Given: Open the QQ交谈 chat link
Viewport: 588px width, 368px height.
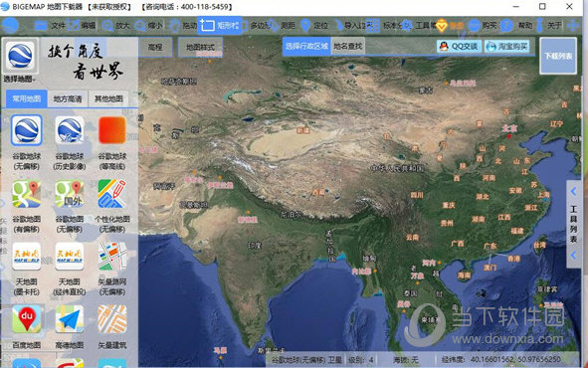Looking at the screenshot, I should [x=459, y=47].
